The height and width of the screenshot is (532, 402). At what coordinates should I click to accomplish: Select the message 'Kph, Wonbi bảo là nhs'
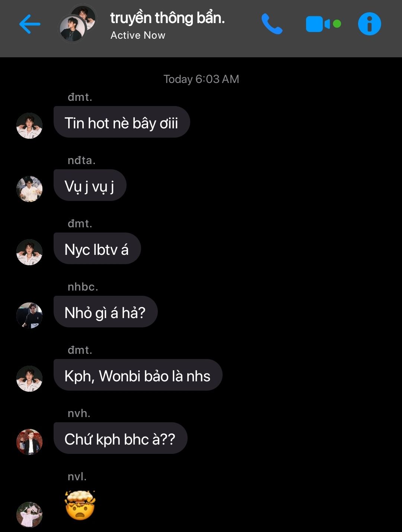pos(138,375)
